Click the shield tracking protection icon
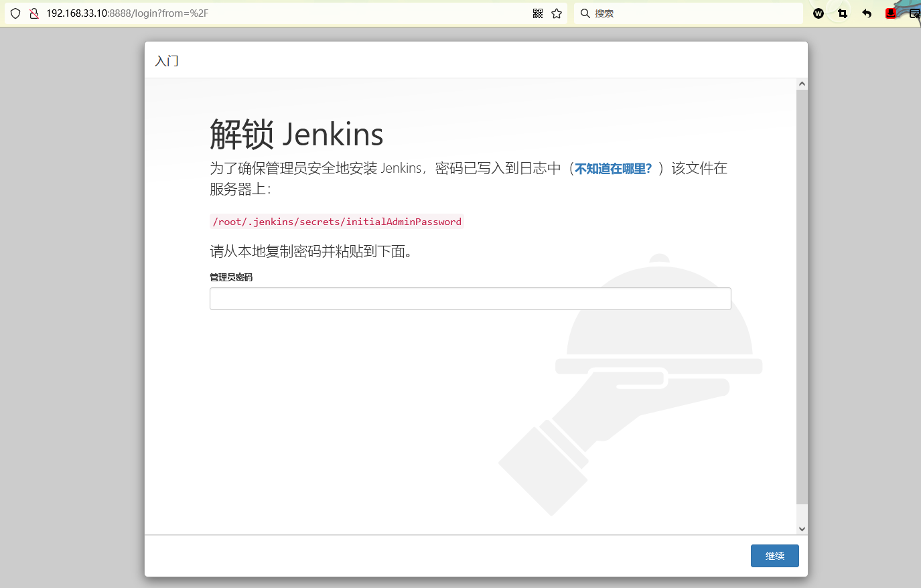This screenshot has height=588, width=921. click(15, 13)
